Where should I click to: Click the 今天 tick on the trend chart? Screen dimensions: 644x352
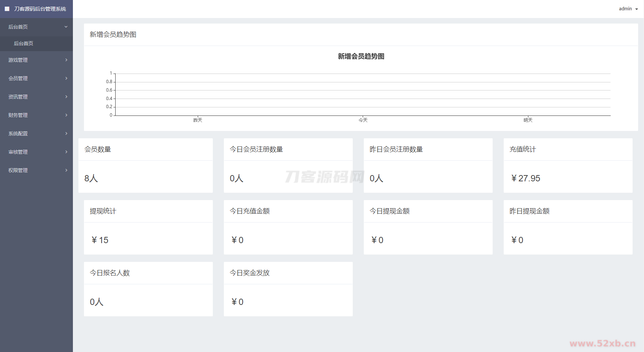[363, 120]
